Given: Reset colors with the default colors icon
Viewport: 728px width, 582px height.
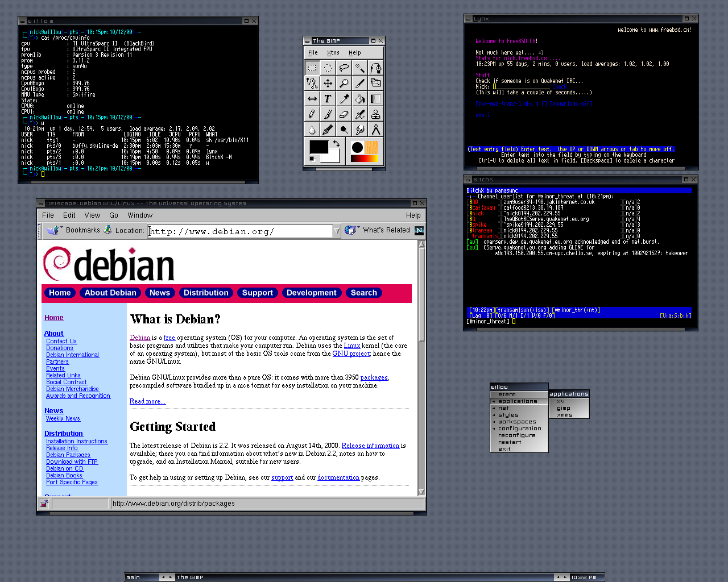Looking at the screenshot, I should point(313,159).
